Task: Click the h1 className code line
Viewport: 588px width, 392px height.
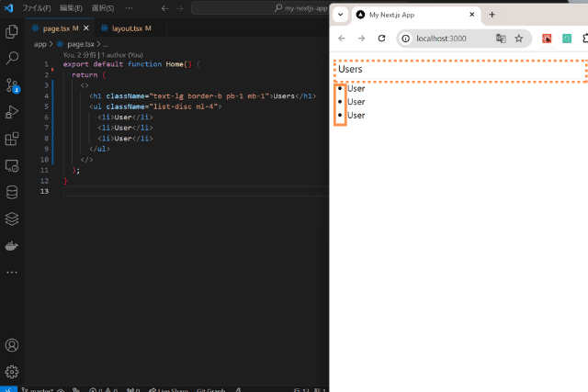Action: (202, 96)
